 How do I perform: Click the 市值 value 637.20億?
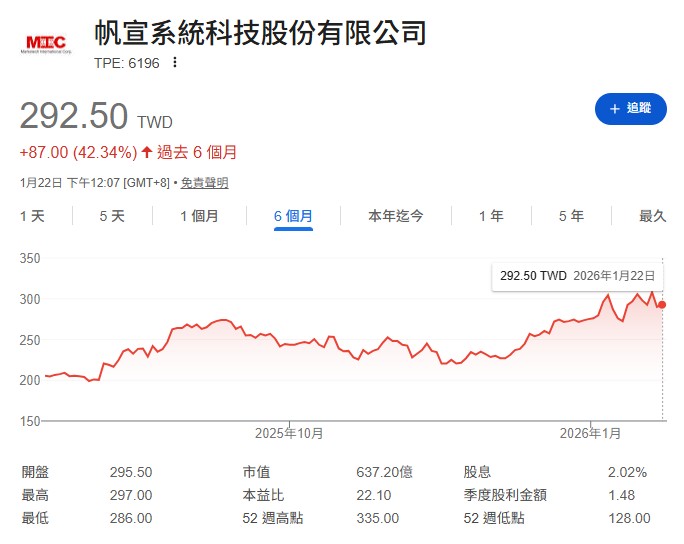(384, 472)
